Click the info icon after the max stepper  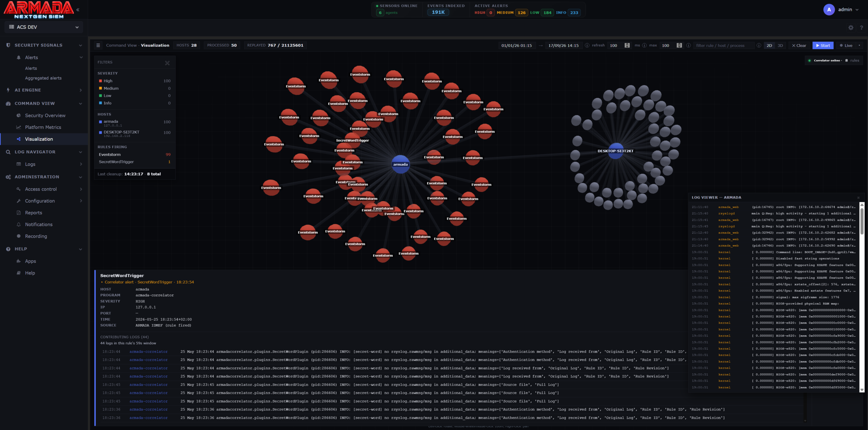[x=688, y=45]
